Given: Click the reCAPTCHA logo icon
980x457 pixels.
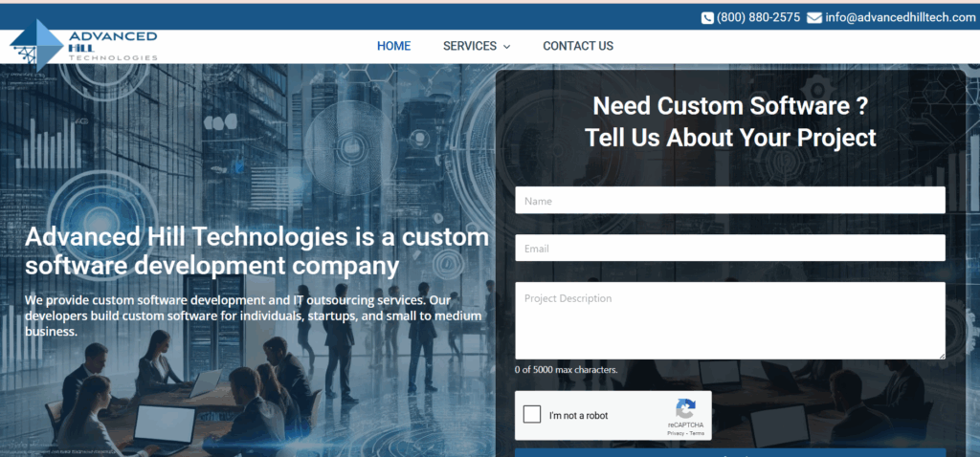Looking at the screenshot, I should [685, 409].
